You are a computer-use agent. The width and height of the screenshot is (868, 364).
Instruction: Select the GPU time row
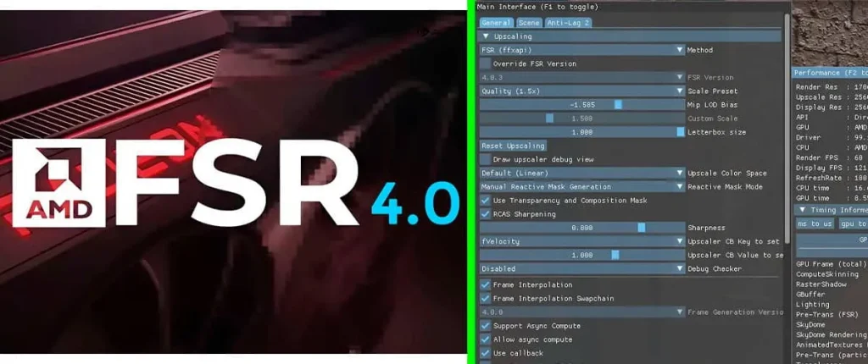tap(832, 198)
